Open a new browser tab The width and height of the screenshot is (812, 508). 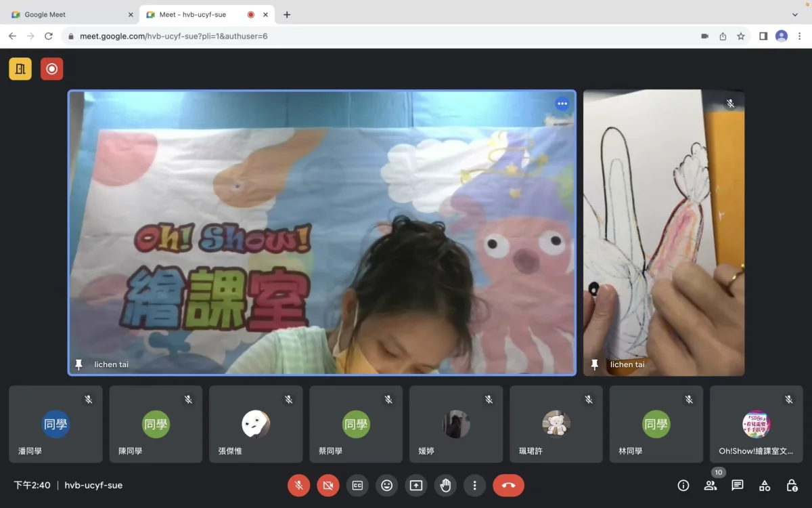[x=287, y=14]
